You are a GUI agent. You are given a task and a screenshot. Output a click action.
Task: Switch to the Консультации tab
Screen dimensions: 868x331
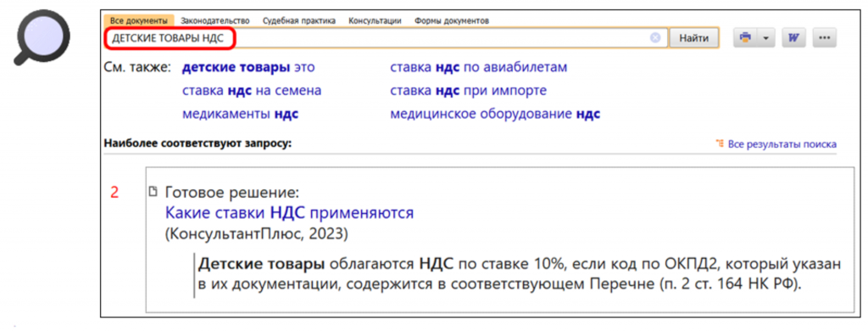375,20
